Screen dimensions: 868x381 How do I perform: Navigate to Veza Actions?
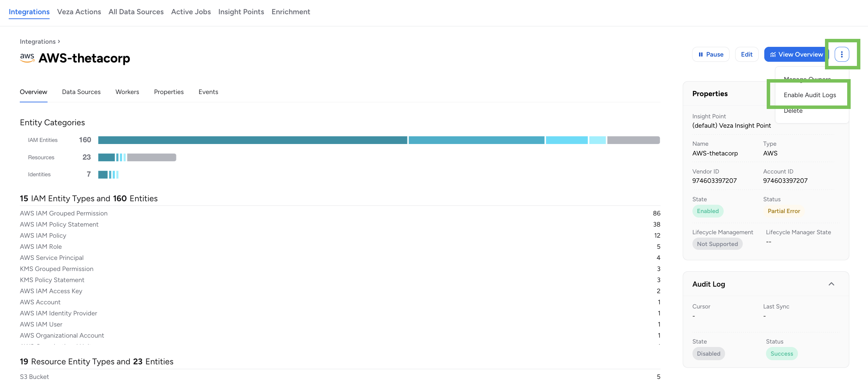(x=79, y=11)
